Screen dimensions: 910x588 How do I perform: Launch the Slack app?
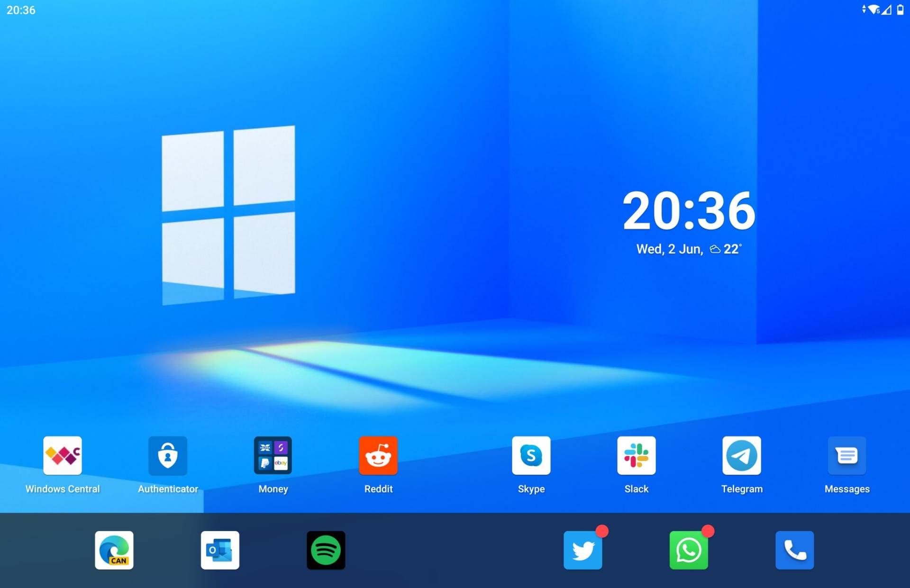tap(636, 456)
